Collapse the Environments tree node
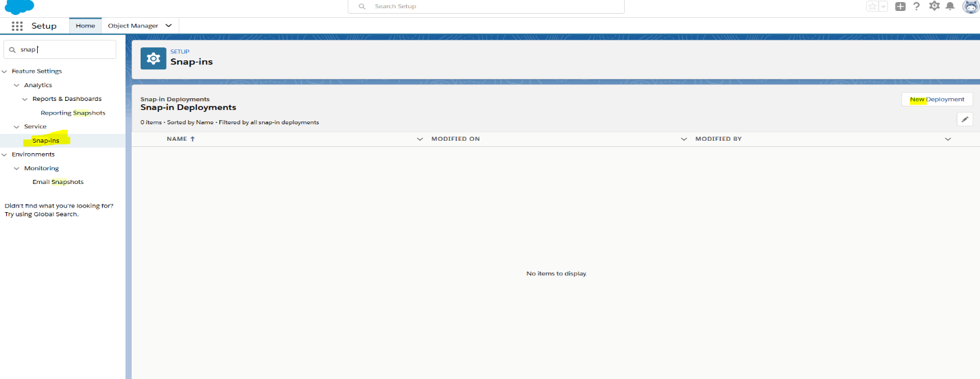The image size is (980, 379). (5, 154)
